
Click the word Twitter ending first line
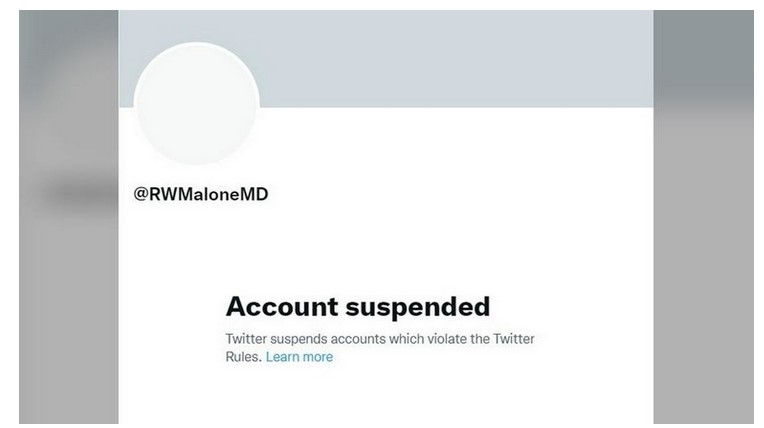pos(514,339)
